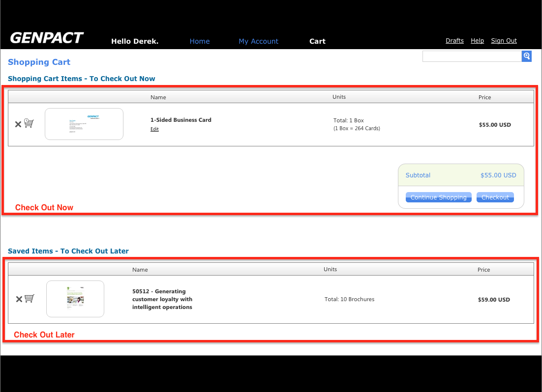Delete the saved 50512 brochure item
The width and height of the screenshot is (542, 392).
[x=19, y=299]
